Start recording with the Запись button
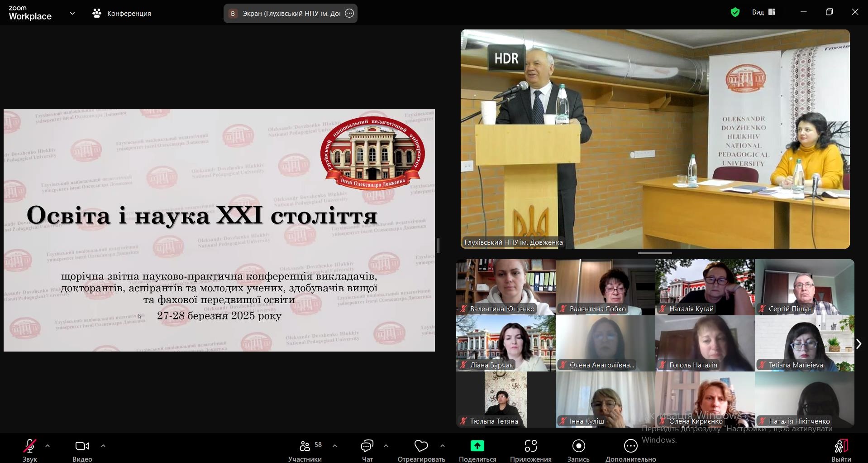The image size is (868, 463). [578, 447]
